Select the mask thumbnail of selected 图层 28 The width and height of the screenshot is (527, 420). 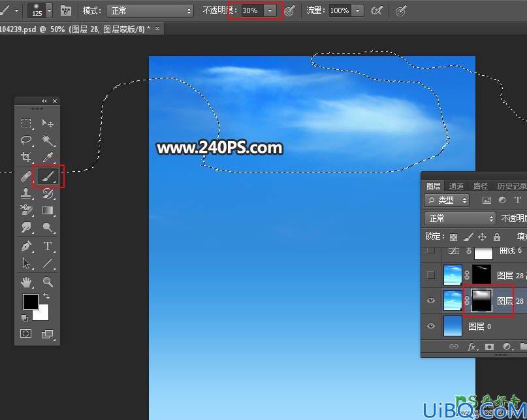(x=482, y=300)
